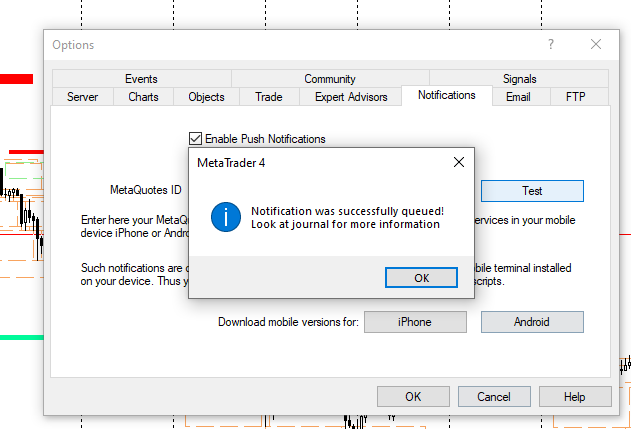Switch to the Server tab
The image size is (631, 429).
tap(82, 97)
